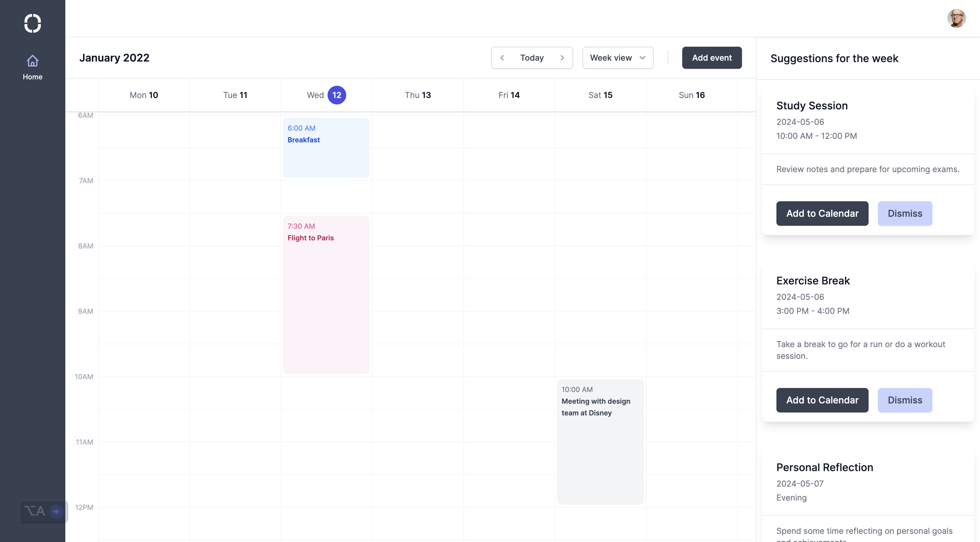This screenshot has height=542, width=980.
Task: Dismiss the Exercise Break suggestion
Action: pos(905,400)
